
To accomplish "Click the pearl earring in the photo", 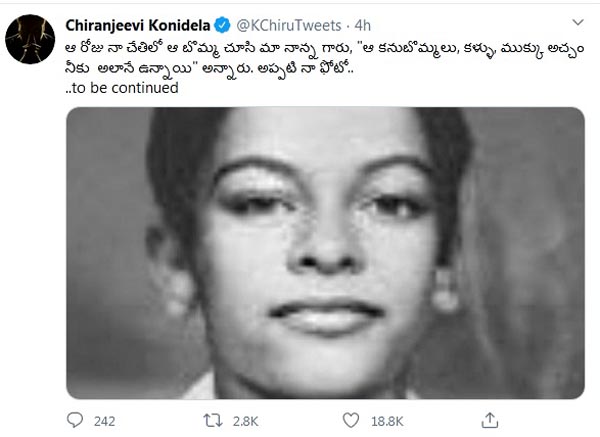I will coord(445,291).
